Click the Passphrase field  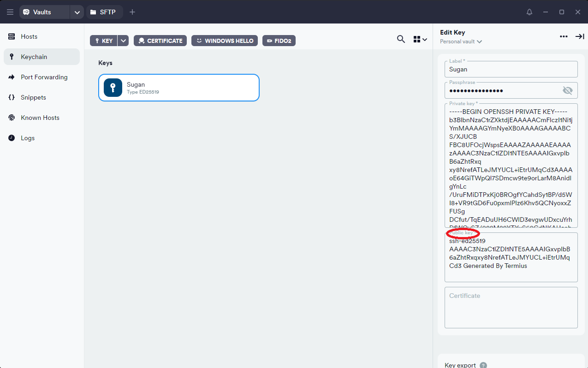point(511,90)
